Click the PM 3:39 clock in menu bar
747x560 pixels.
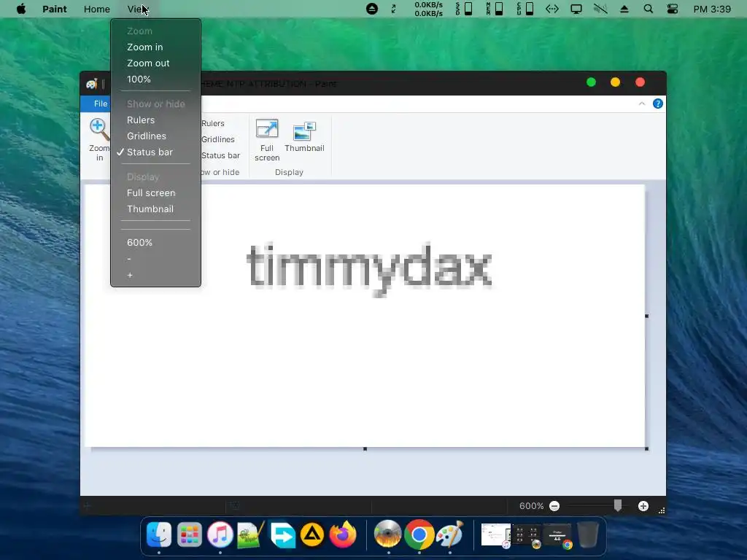(x=712, y=9)
